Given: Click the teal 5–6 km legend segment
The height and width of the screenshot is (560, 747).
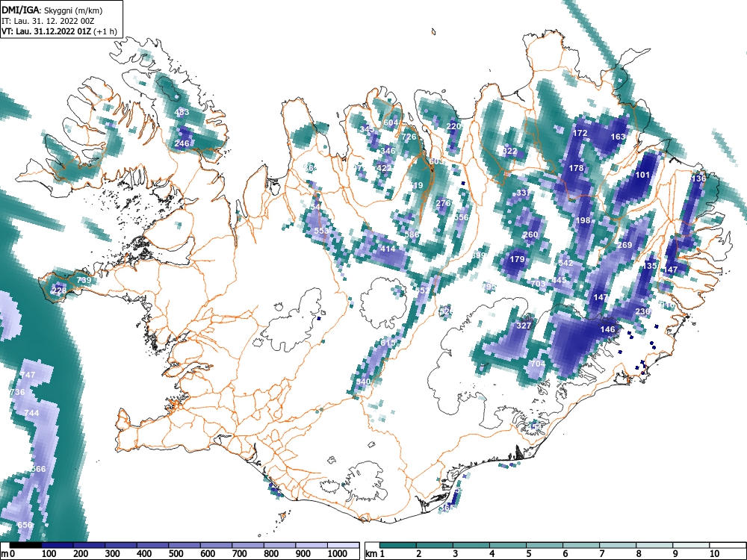Looking at the screenshot, I should (x=545, y=545).
